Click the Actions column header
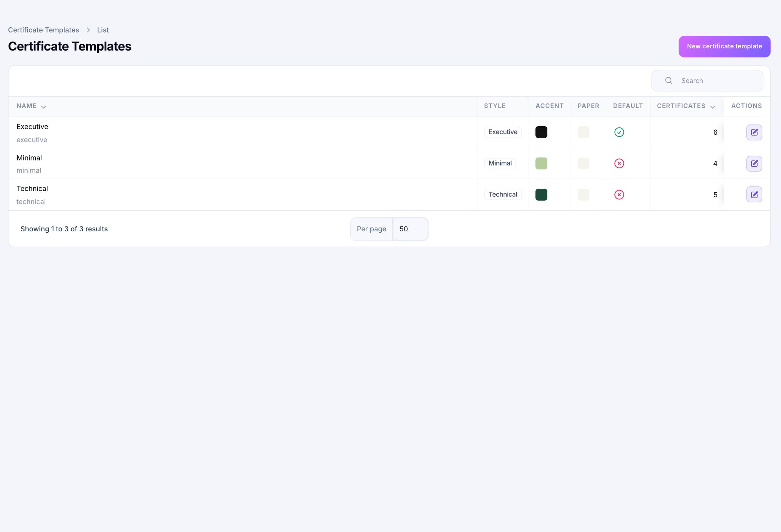The height and width of the screenshot is (532, 781). click(x=747, y=106)
